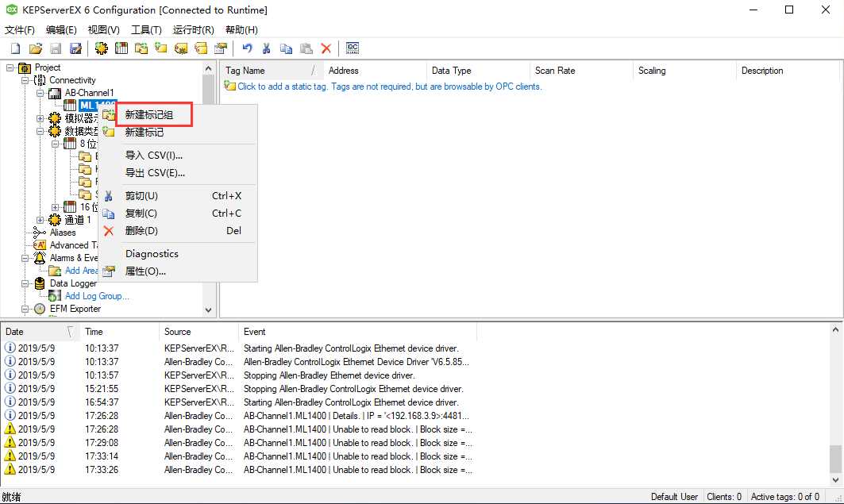Click the Connectivity node icon in tree
Image resolution: width=844 pixels, height=504 pixels.
click(40, 80)
